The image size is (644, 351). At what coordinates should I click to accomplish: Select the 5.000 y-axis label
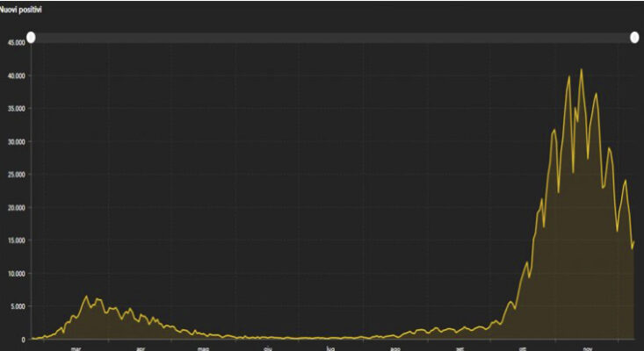tap(17, 307)
